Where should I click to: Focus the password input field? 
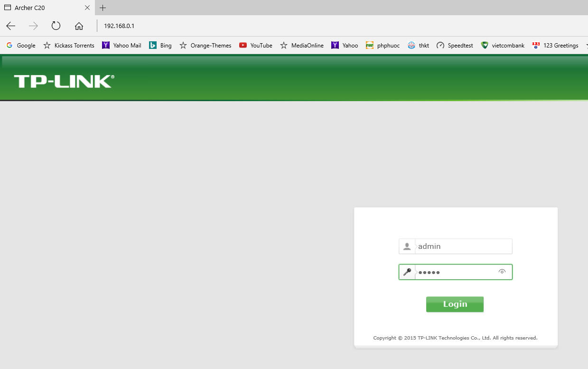point(456,272)
